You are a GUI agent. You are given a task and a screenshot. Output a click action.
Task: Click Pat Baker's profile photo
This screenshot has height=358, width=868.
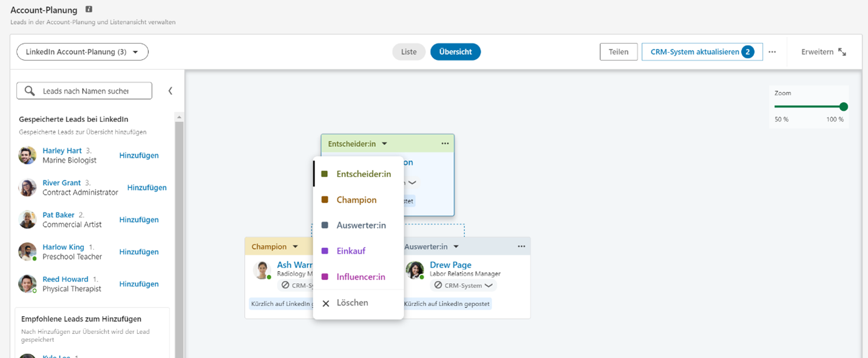[27, 220]
